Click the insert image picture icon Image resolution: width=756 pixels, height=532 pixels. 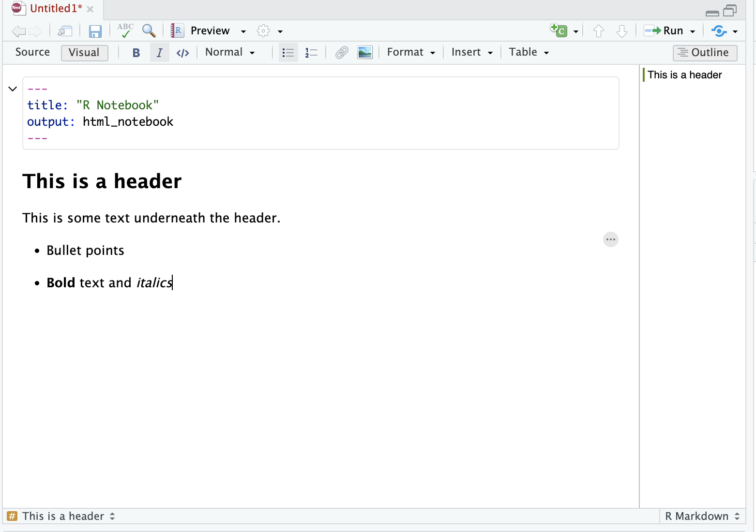click(364, 52)
